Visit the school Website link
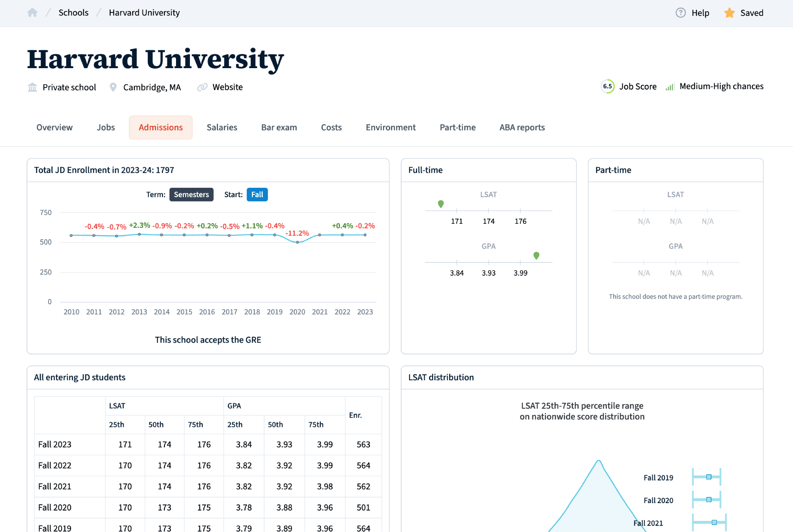The image size is (793, 532). click(x=228, y=87)
